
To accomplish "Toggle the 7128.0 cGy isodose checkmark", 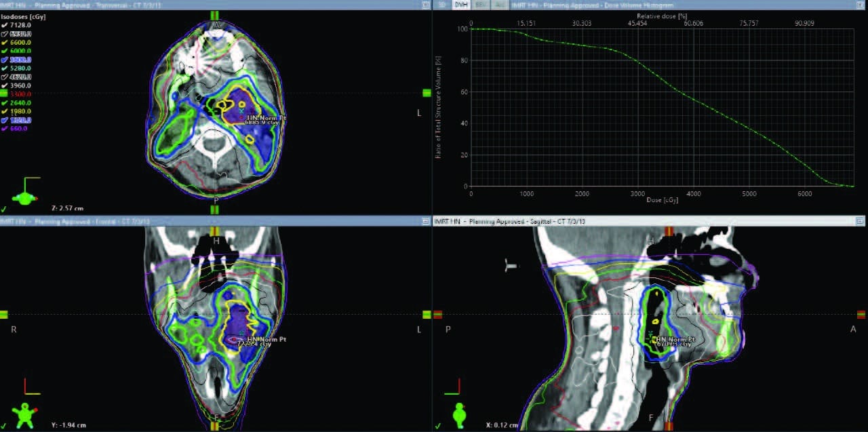I will tap(5, 25).
